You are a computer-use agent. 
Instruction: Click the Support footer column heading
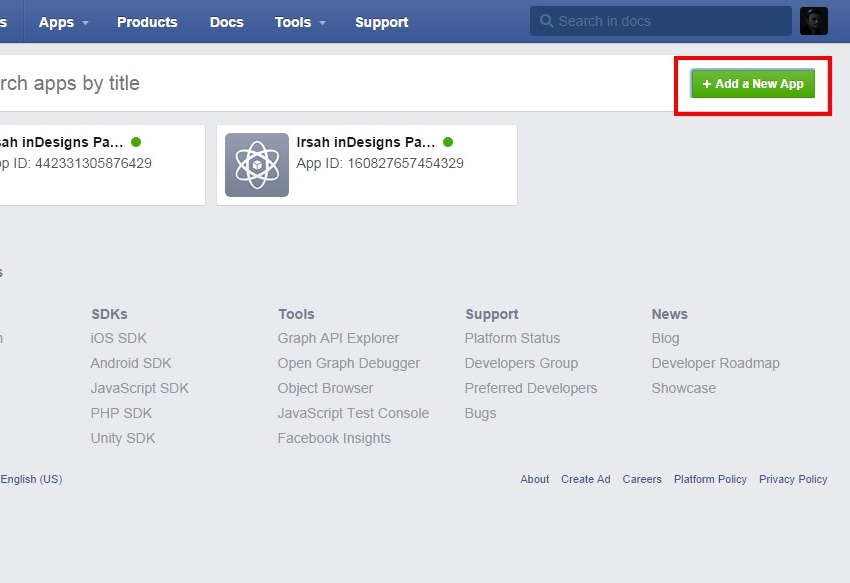[492, 314]
